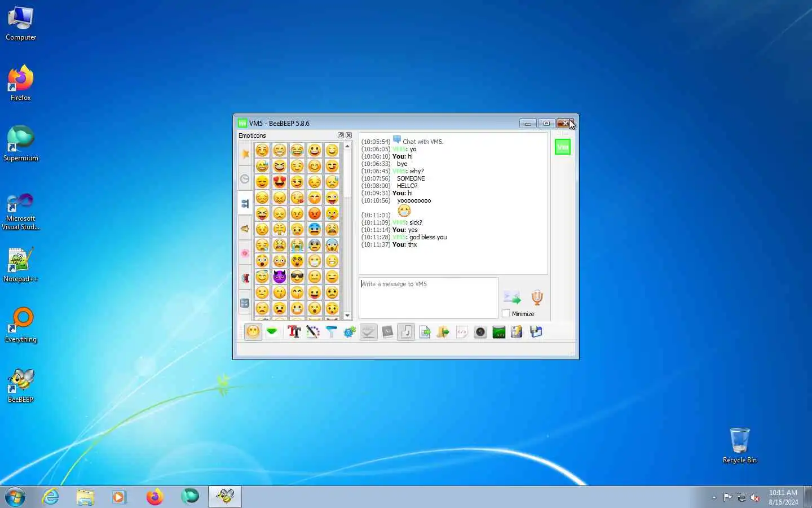Open the clock recent emoticons tab
The height and width of the screenshot is (508, 812).
pos(245,179)
